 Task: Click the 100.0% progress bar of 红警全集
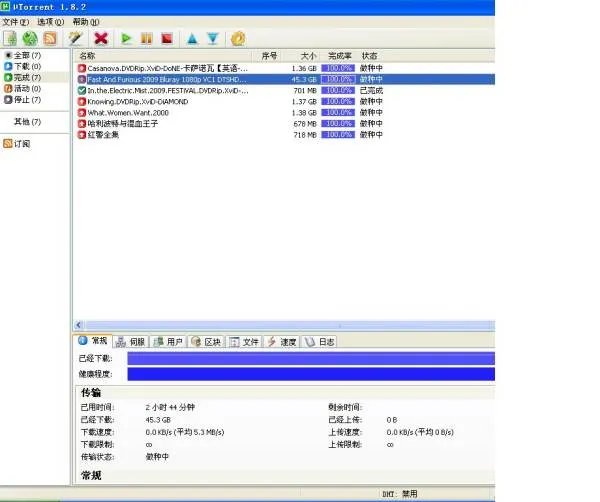(338, 135)
